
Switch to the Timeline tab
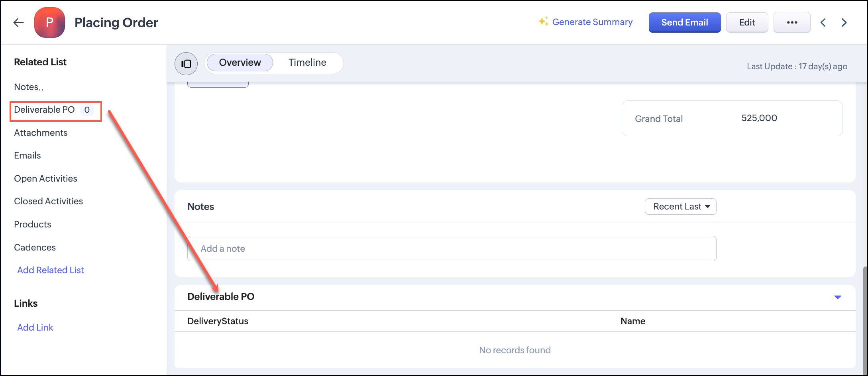[x=307, y=63]
